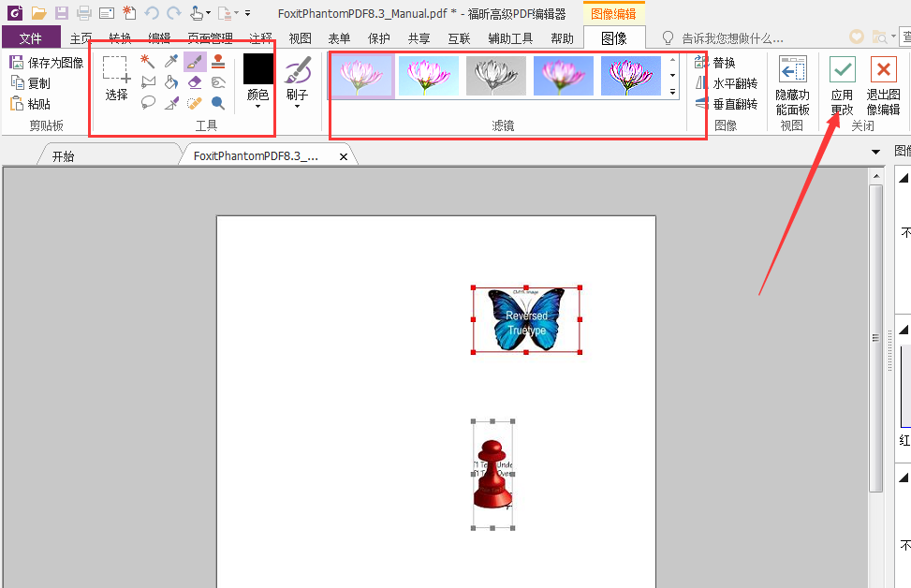This screenshot has height=588, width=911.
Task: Select the blue butterfly image
Action: coord(526,319)
